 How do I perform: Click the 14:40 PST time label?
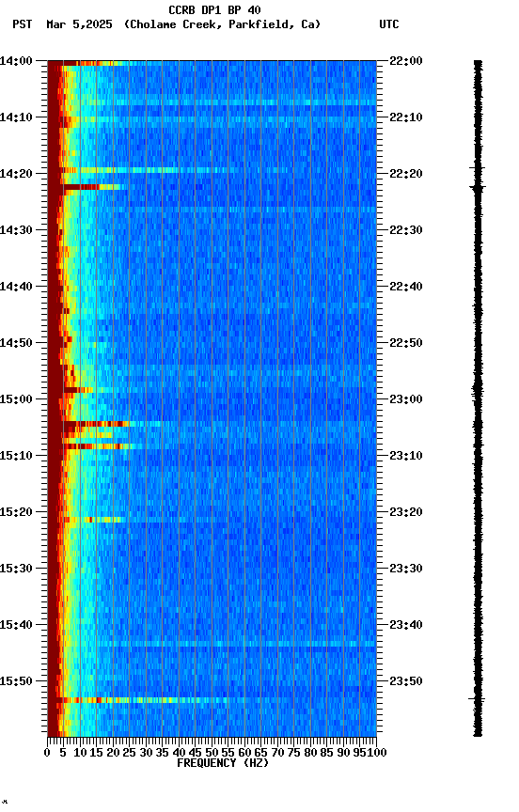(16, 287)
